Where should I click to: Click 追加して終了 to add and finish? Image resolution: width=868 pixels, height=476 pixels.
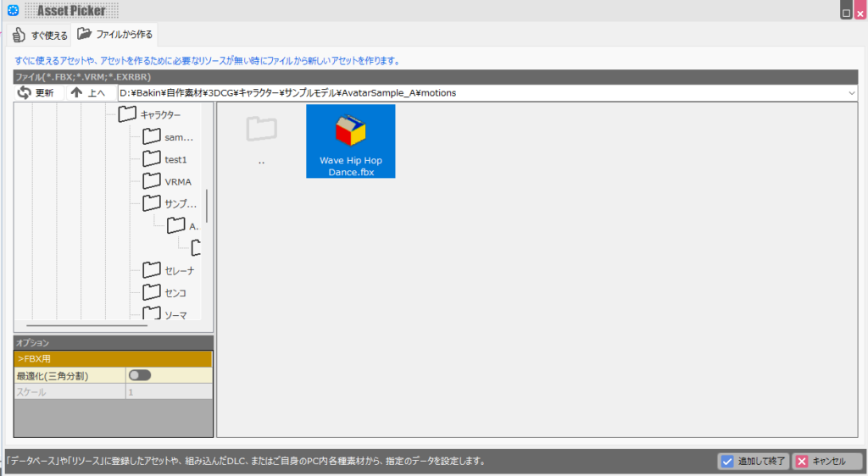[x=754, y=461]
